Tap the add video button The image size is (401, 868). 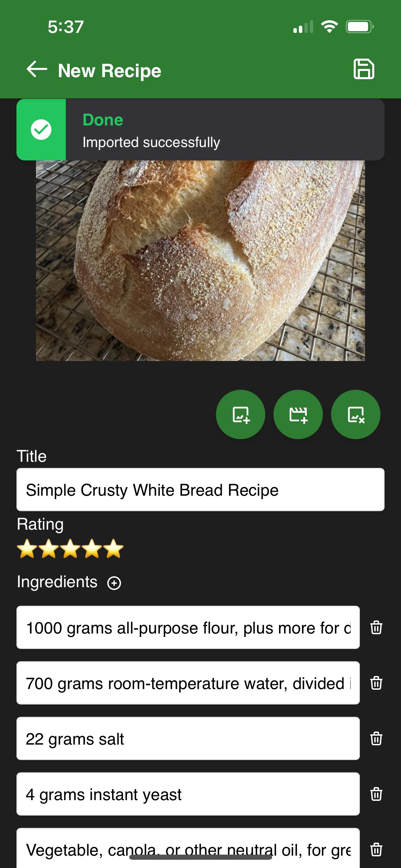298,414
